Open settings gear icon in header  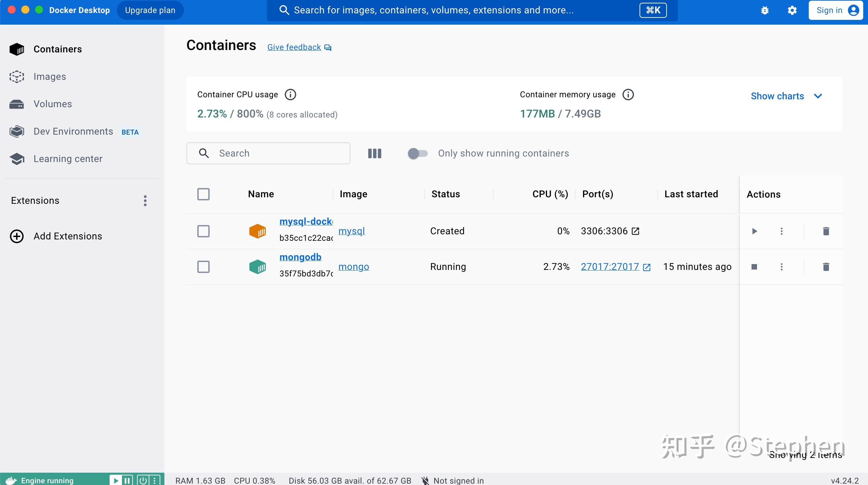coord(792,10)
